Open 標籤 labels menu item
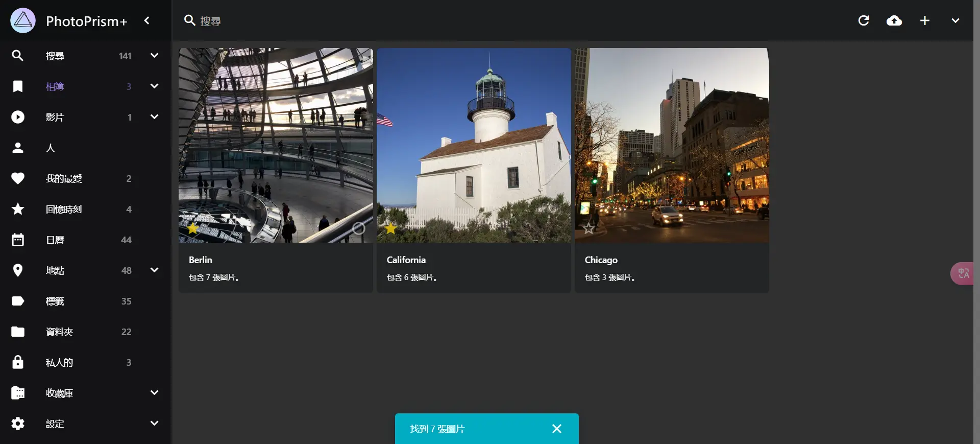The image size is (980, 444). 86,301
